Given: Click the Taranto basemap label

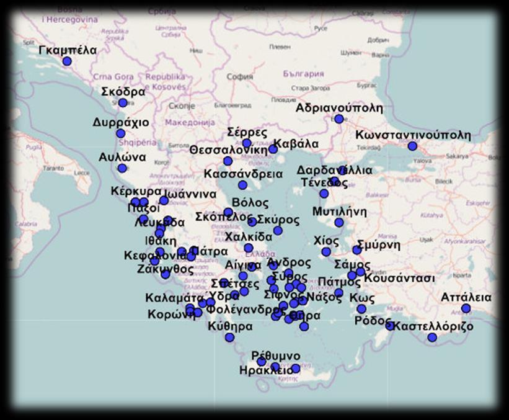Looking at the screenshot, I should coord(53,169).
